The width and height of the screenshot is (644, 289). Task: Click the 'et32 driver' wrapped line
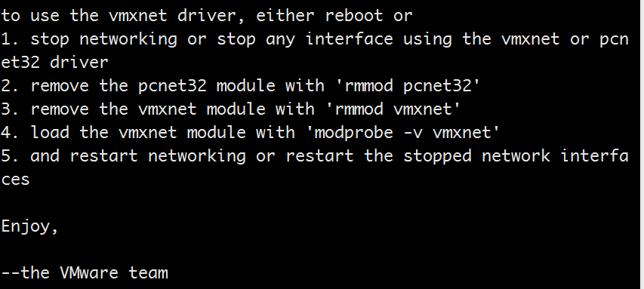54,63
